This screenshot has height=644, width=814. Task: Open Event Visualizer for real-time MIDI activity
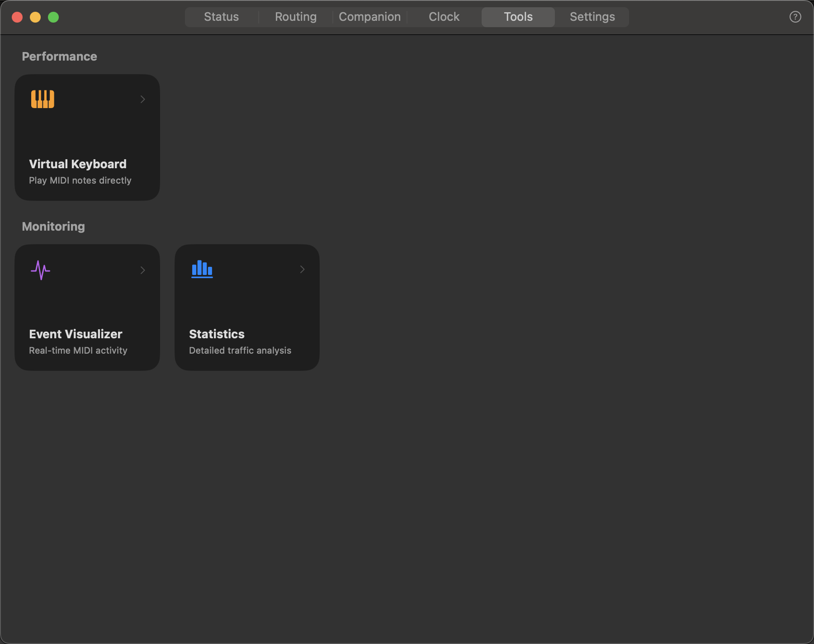click(x=87, y=308)
